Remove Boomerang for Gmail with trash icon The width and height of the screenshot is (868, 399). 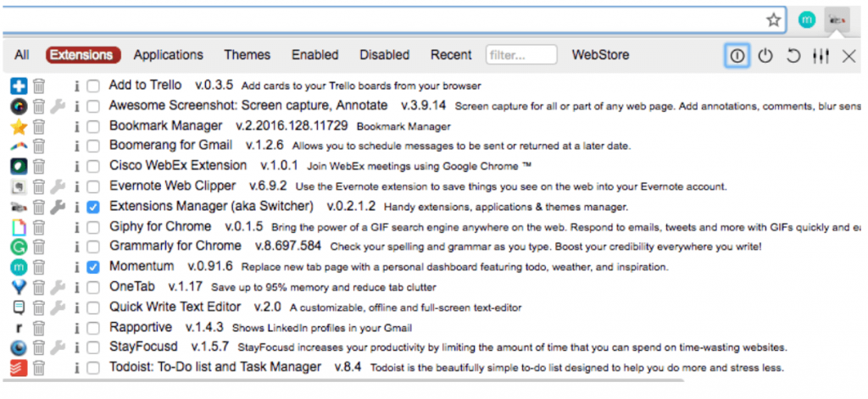tap(39, 147)
